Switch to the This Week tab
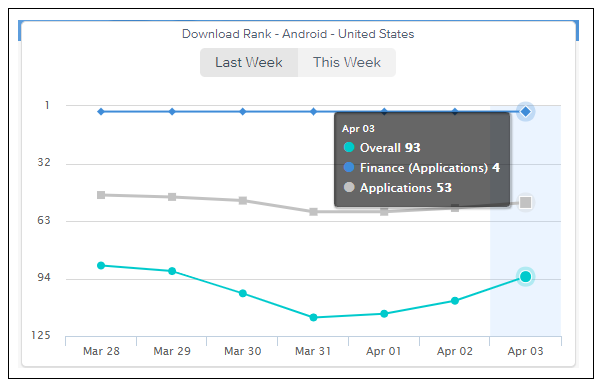 click(346, 62)
